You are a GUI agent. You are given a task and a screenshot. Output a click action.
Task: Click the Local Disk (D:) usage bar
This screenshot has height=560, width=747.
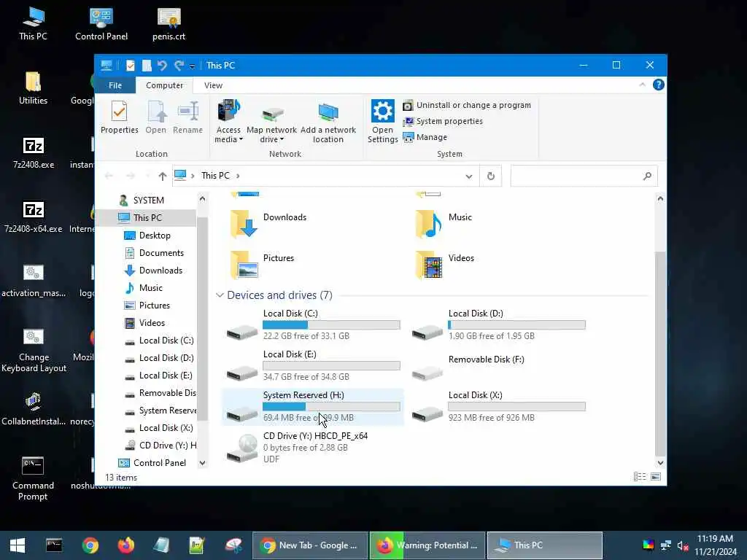(x=516, y=325)
